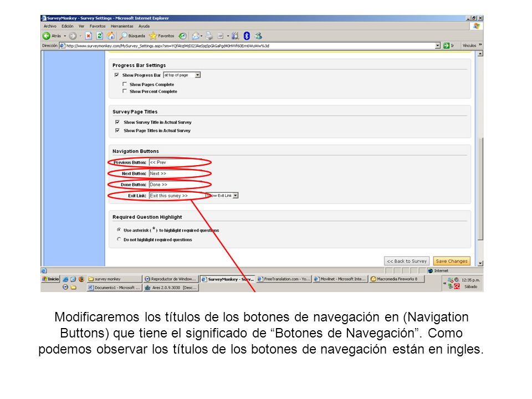The image size is (532, 399).
Task: Click the Atrás back arrow icon
Action: pyautogui.click(x=47, y=36)
